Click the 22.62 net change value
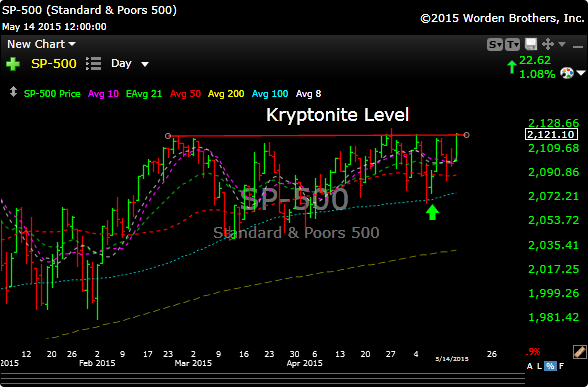Image resolution: width=588 pixels, height=387 pixels. point(535,60)
